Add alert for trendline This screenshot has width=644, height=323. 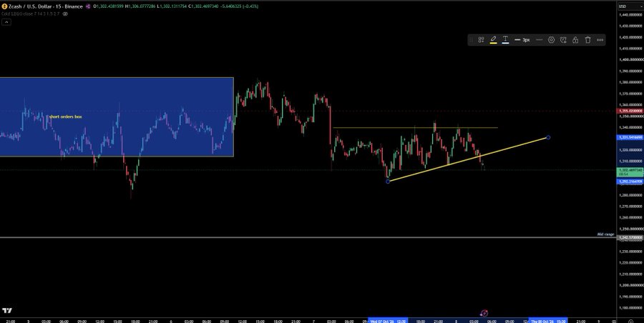pyautogui.click(x=563, y=40)
